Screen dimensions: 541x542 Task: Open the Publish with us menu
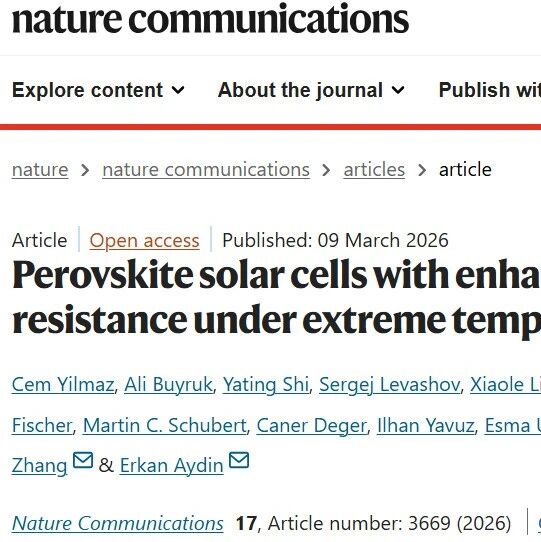[x=489, y=90]
